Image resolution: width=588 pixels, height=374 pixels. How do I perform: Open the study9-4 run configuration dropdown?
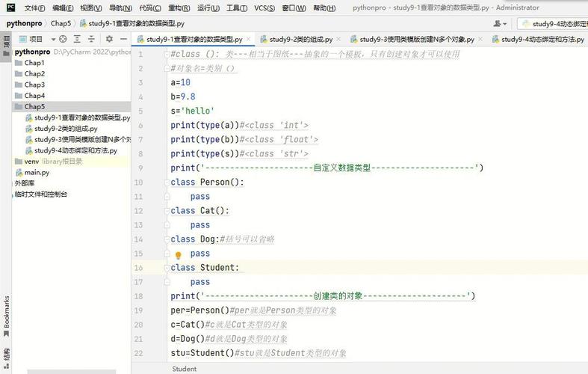pos(554,24)
